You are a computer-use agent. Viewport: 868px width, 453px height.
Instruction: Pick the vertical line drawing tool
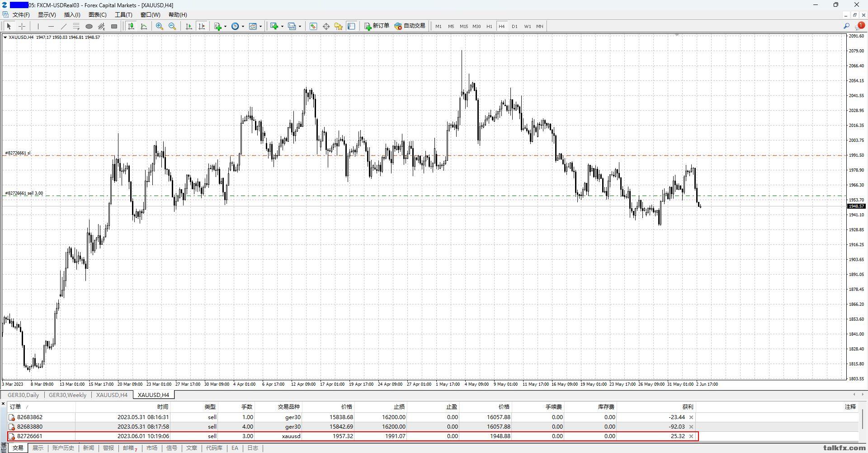(x=38, y=26)
